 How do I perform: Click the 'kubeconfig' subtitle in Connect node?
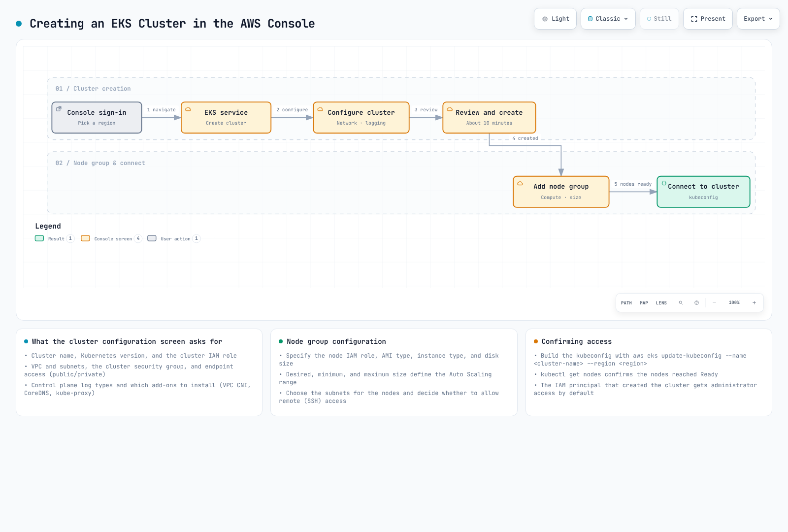click(x=703, y=198)
